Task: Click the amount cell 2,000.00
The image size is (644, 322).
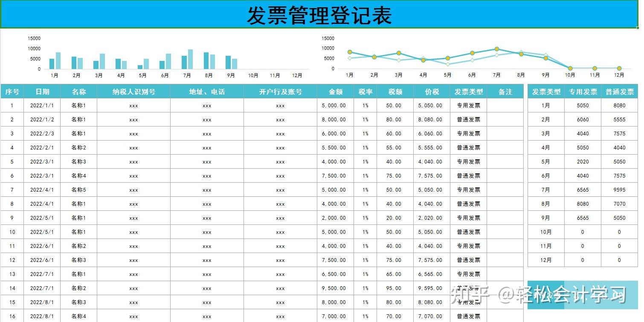Action: 335,218
